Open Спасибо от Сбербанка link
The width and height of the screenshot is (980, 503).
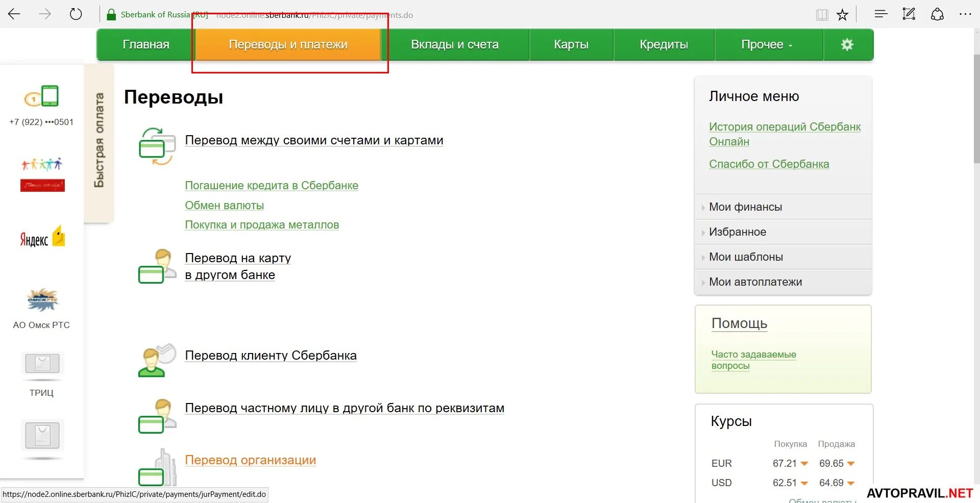(769, 164)
